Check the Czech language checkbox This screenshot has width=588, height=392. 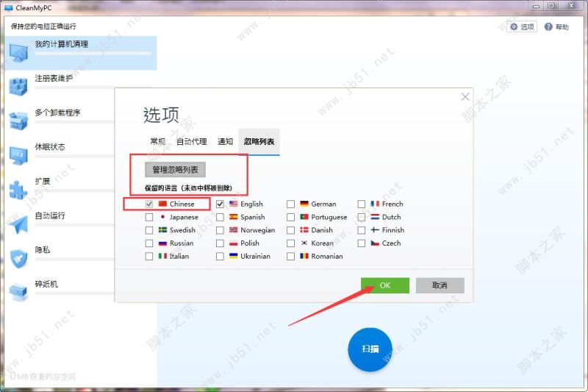361,243
